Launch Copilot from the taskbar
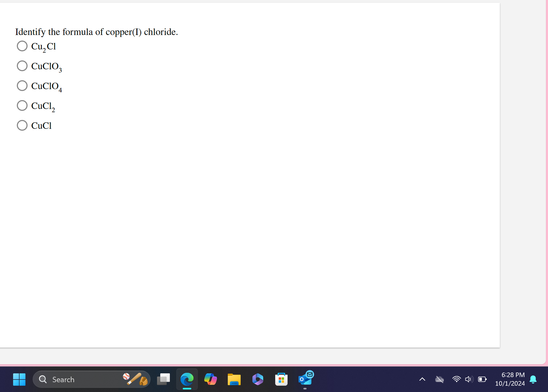The image size is (548, 392). [x=210, y=379]
